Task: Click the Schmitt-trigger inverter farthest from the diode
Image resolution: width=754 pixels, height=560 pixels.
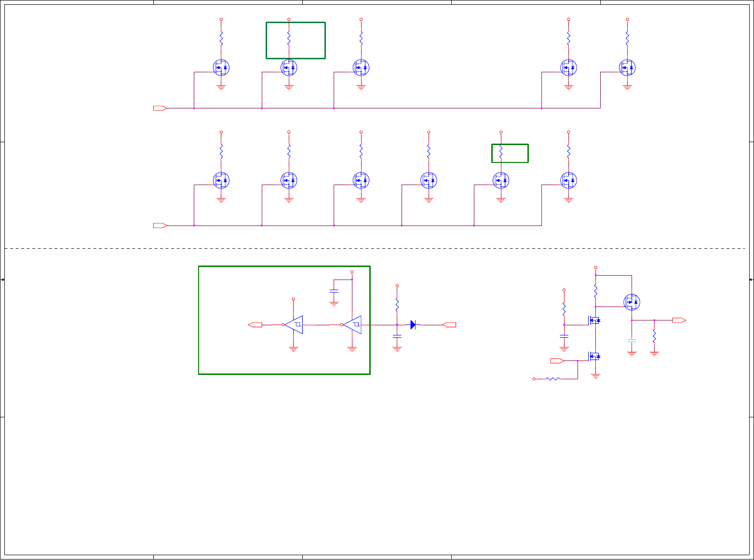Action: (x=293, y=325)
